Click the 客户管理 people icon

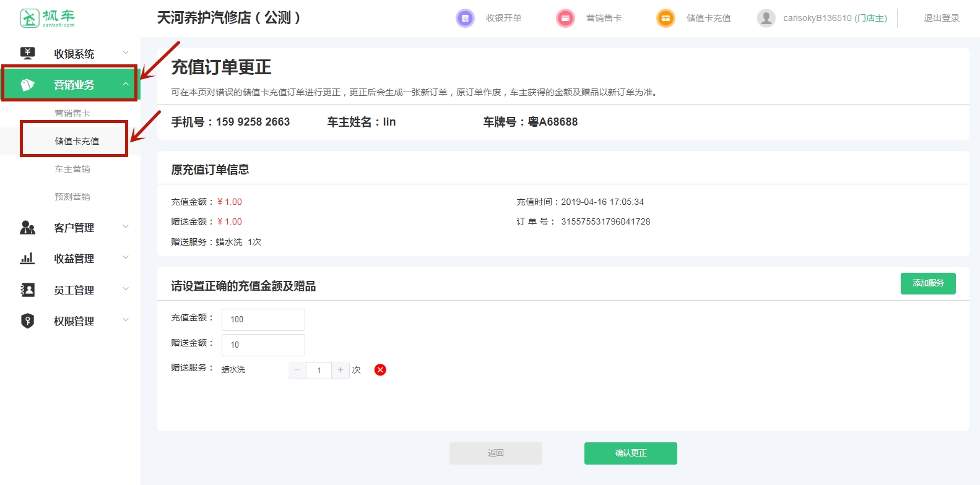(x=27, y=228)
